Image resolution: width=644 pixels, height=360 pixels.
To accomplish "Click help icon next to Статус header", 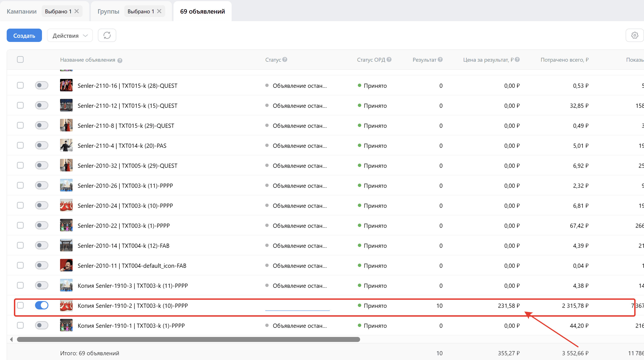I will click(x=285, y=59).
